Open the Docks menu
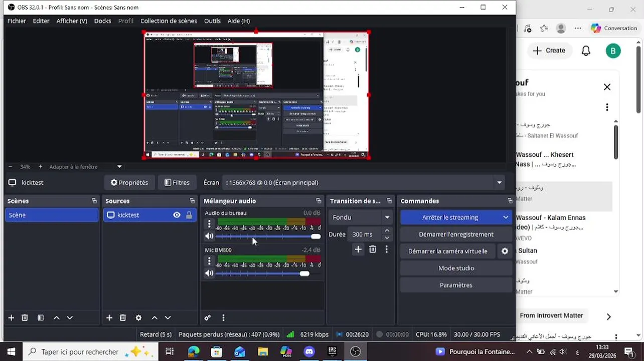The height and width of the screenshot is (361, 644). tap(102, 21)
